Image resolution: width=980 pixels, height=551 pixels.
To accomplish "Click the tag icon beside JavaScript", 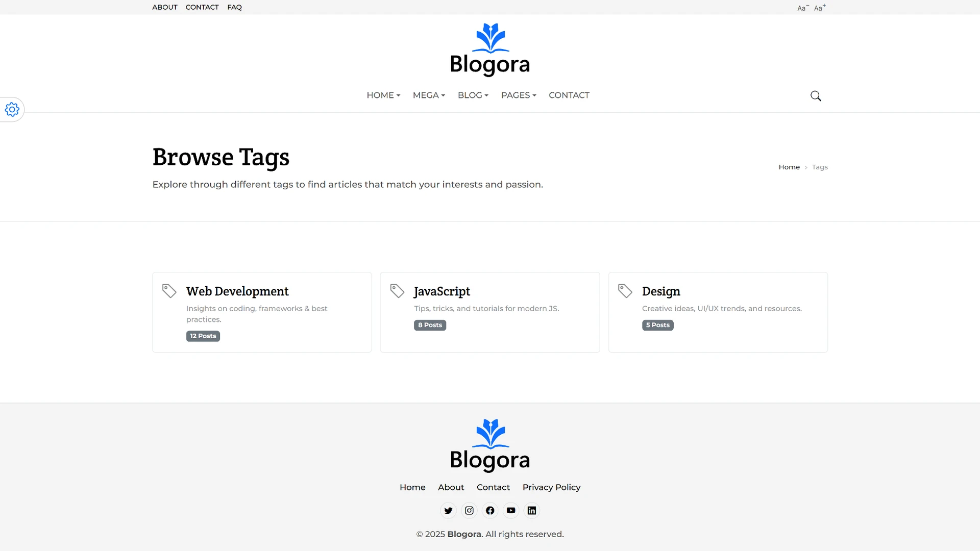I will click(397, 291).
